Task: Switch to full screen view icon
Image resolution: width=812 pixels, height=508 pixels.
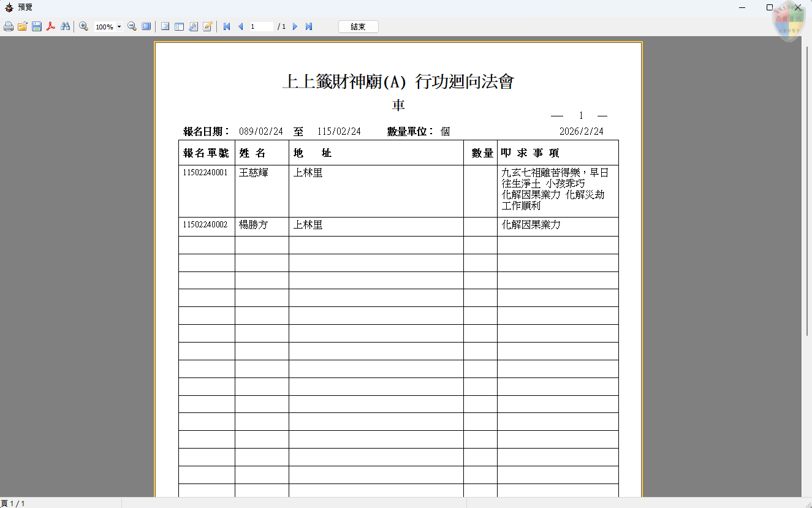Action: pyautogui.click(x=146, y=27)
